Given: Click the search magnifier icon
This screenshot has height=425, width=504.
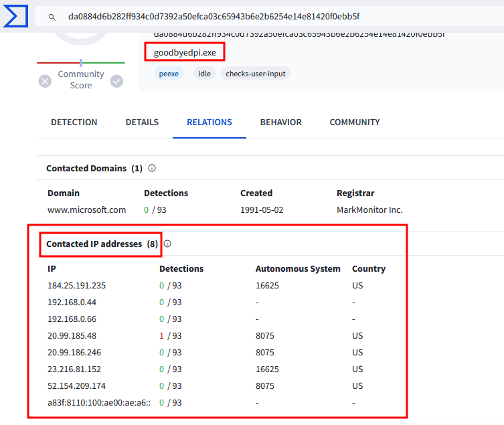Looking at the screenshot, I should pos(52,17).
